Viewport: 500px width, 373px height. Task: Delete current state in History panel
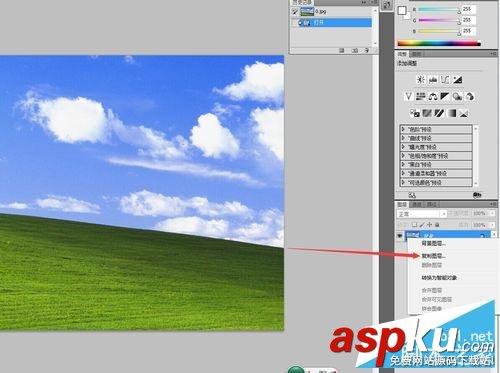pyautogui.click(x=367, y=50)
